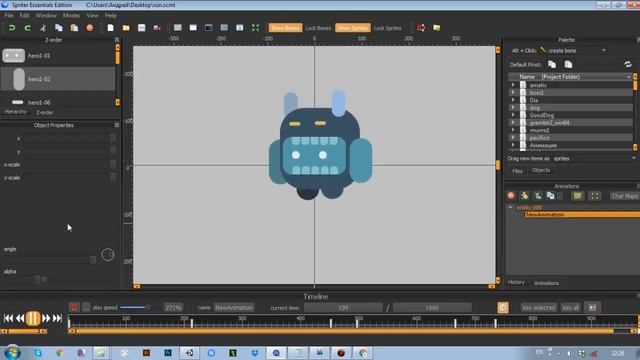This screenshot has width=640, height=360.
Task: Click the current time field
Action: pyautogui.click(x=343, y=308)
